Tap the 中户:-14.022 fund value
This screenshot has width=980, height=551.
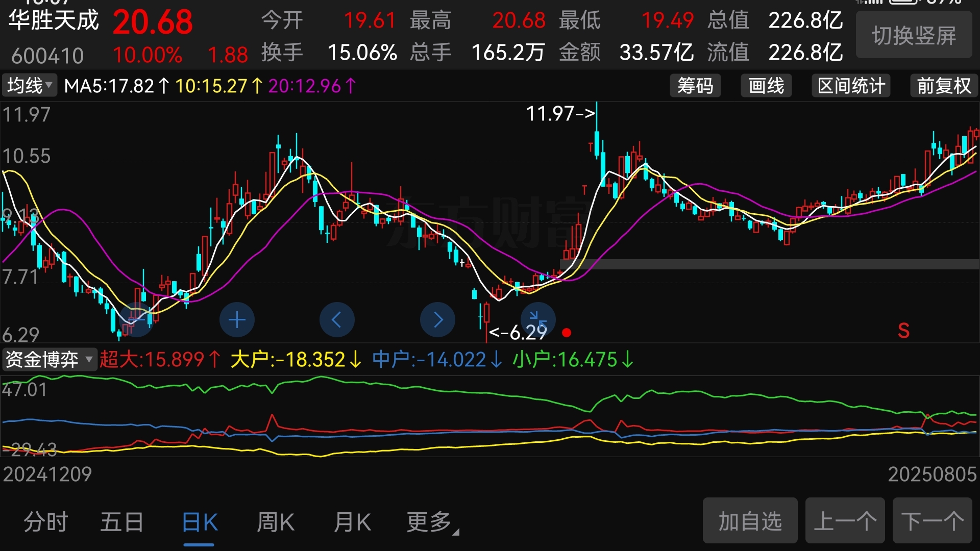pos(437,360)
